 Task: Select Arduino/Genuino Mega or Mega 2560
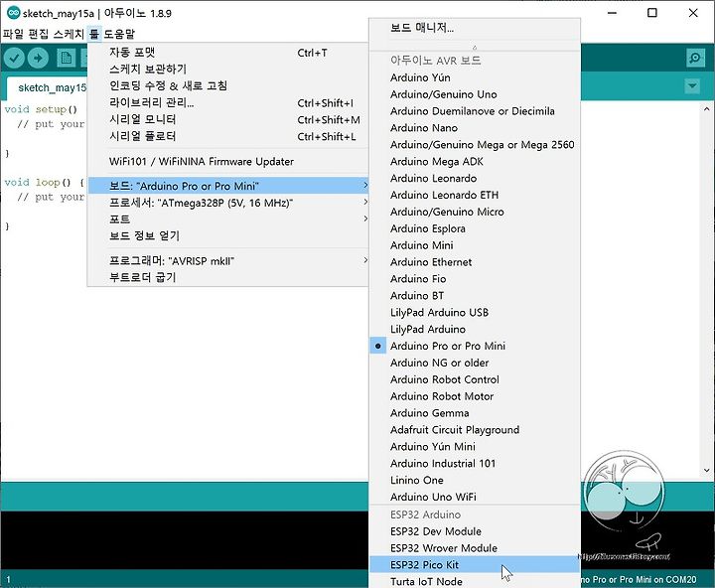475,145
